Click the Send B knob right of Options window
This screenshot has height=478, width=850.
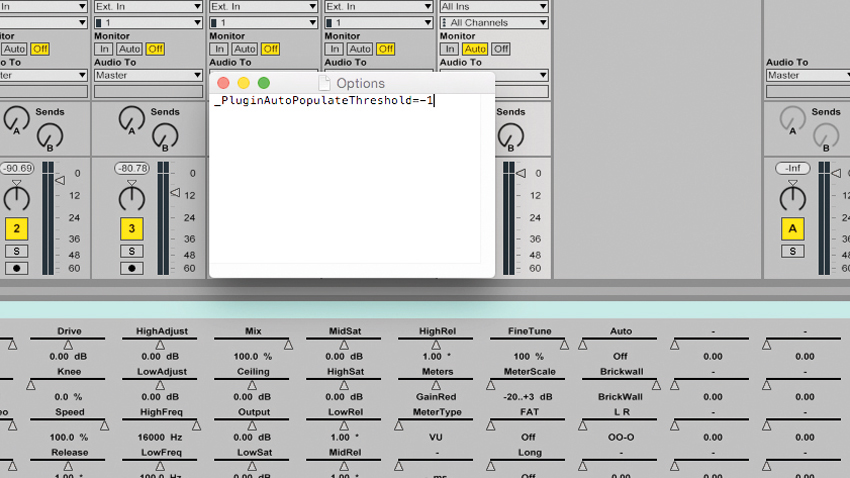click(x=511, y=137)
